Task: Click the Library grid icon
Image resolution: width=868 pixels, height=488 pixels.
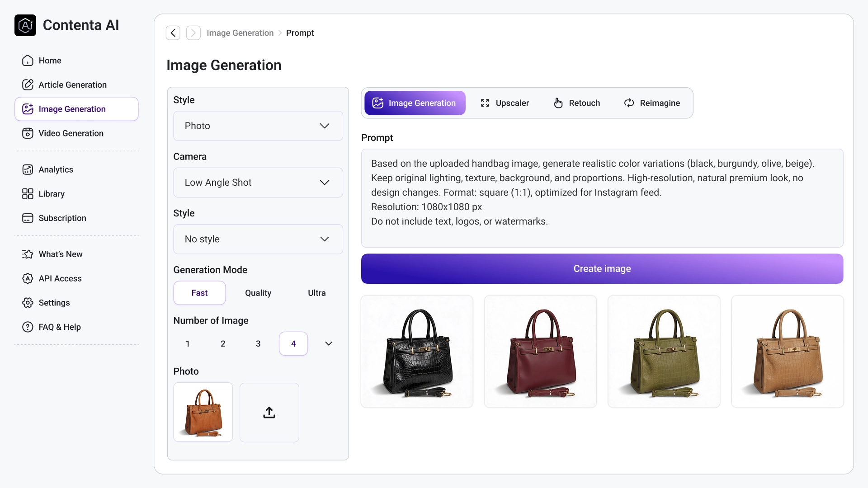Action: click(28, 194)
